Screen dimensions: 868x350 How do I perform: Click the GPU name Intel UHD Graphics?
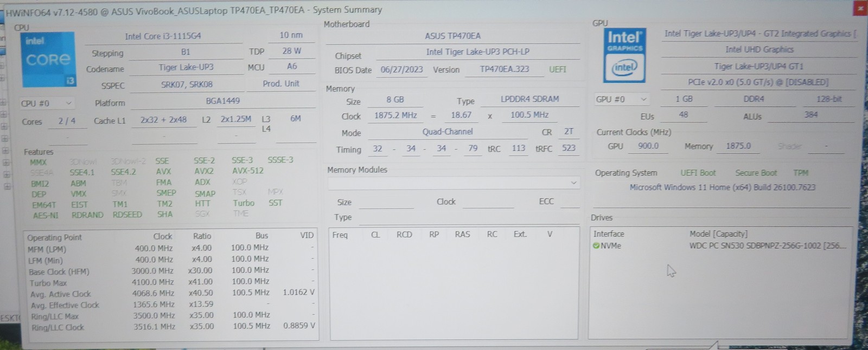(759, 50)
